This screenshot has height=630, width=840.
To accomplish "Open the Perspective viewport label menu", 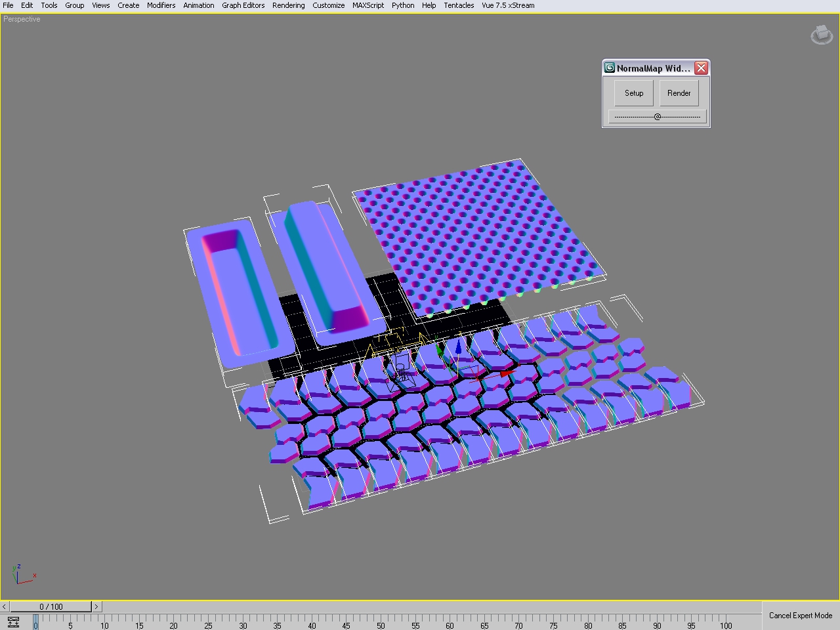I will (22, 19).
